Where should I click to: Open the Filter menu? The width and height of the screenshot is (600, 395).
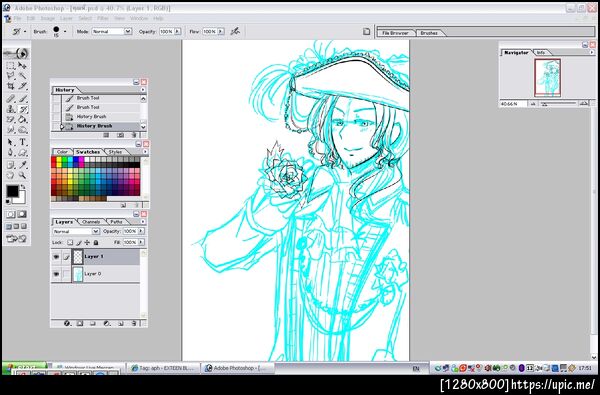102,18
